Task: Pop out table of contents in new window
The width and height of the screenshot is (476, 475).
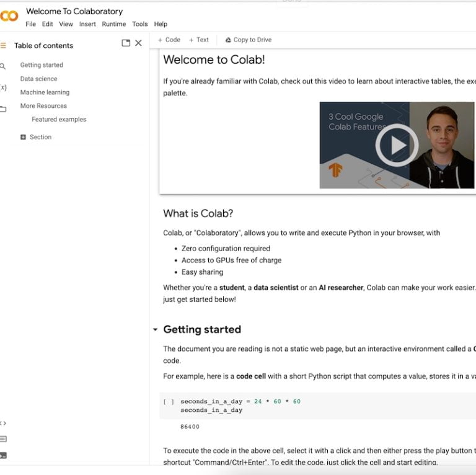Action: click(x=126, y=43)
